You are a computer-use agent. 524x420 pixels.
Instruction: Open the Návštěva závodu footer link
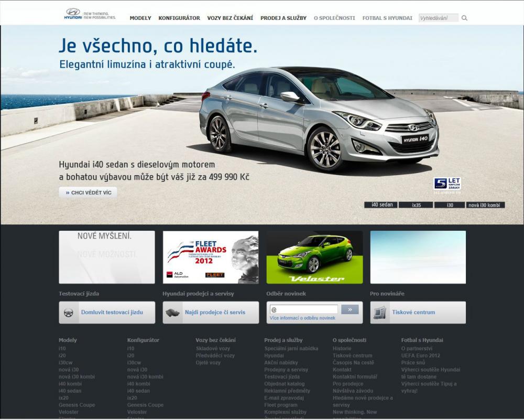353,391
